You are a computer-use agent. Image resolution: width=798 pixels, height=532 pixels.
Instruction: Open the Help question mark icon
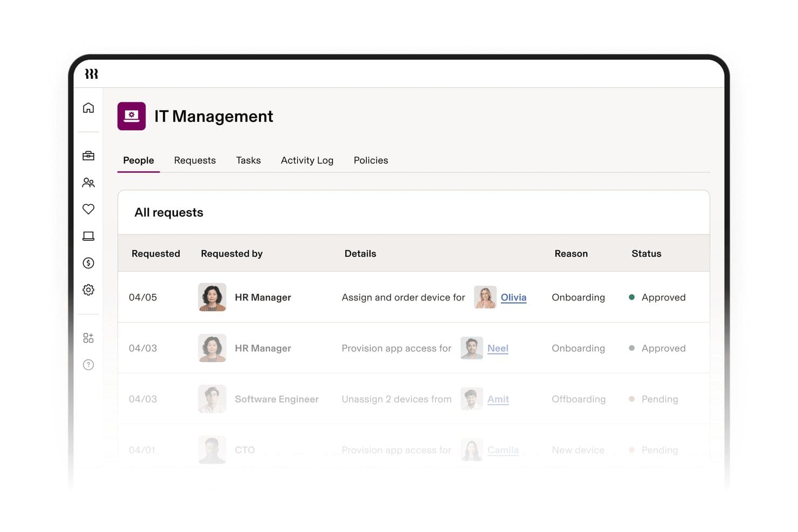point(88,365)
